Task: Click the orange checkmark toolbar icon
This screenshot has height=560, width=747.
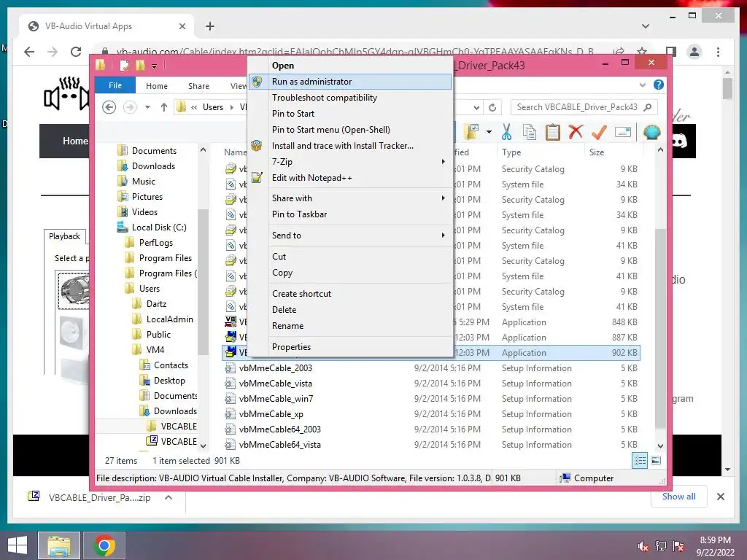Action: point(599,132)
